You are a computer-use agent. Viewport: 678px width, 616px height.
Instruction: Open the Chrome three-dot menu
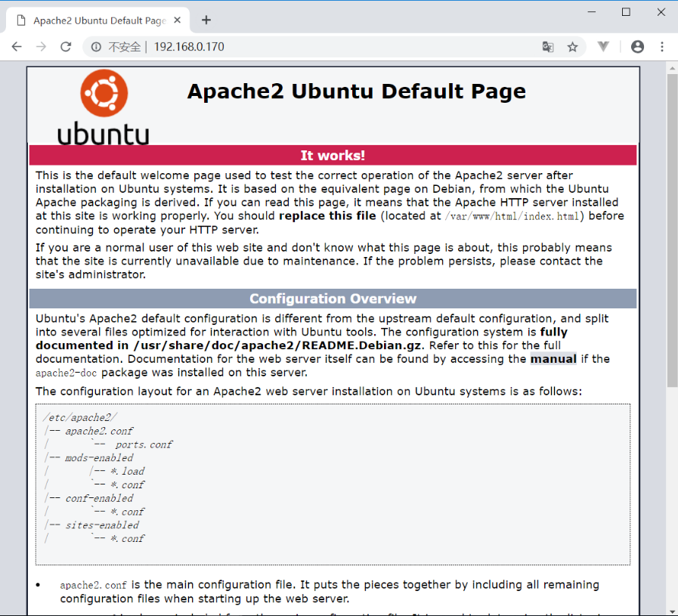point(662,47)
